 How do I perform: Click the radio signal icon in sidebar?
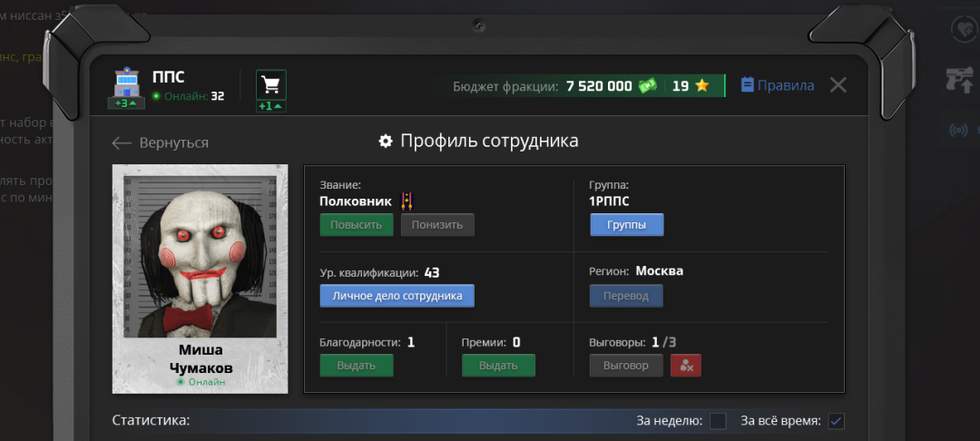(x=958, y=130)
